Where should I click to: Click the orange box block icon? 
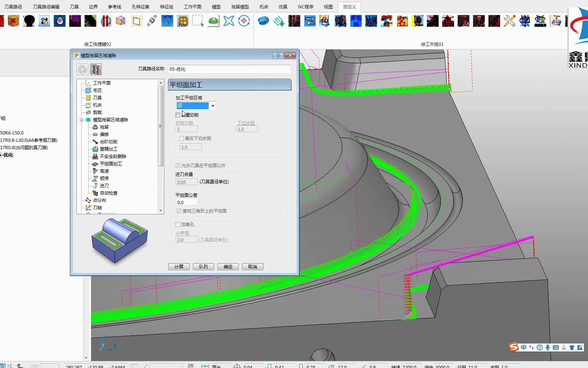[14, 21]
